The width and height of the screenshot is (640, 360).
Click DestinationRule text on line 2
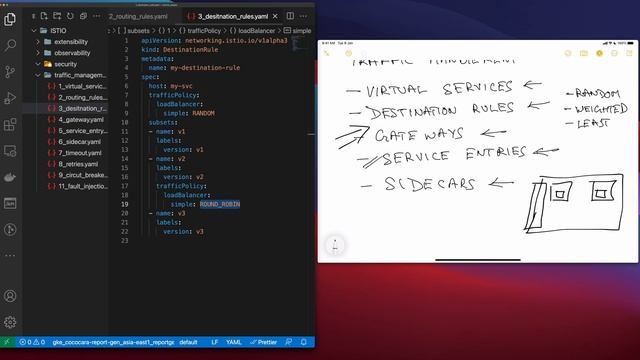(x=191, y=49)
